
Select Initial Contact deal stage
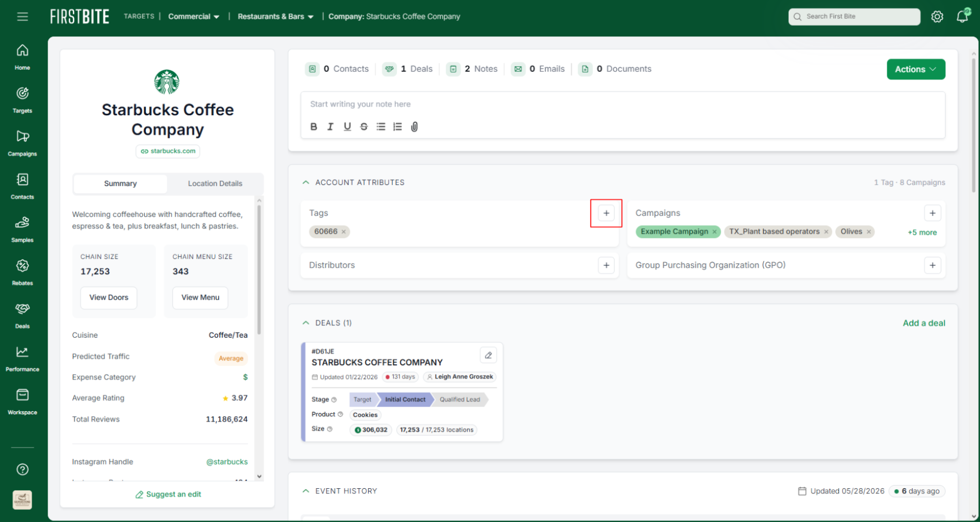click(405, 400)
